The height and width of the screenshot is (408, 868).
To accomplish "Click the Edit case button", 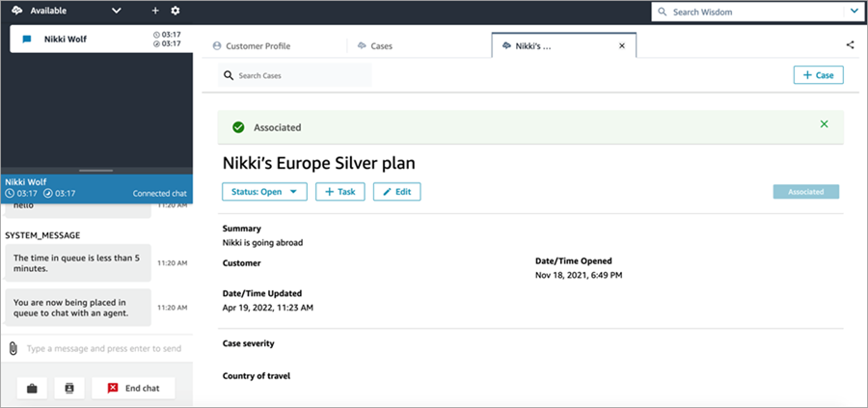I will click(396, 192).
